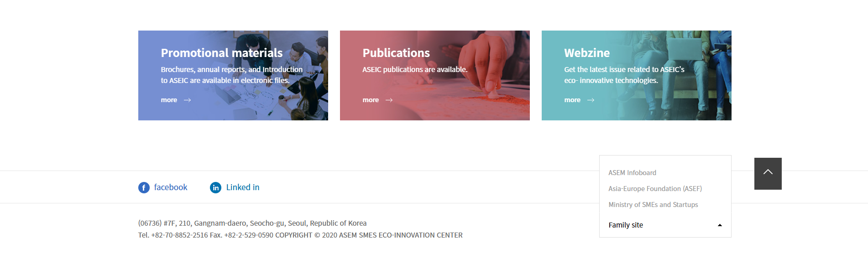This screenshot has width=868, height=259.
Task: Select ASEM Infoboard from Family site list
Action: 632,173
